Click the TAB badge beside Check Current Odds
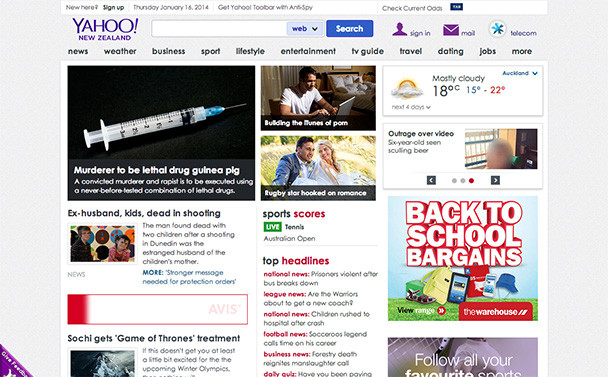The height and width of the screenshot is (377, 608). pos(456,7)
